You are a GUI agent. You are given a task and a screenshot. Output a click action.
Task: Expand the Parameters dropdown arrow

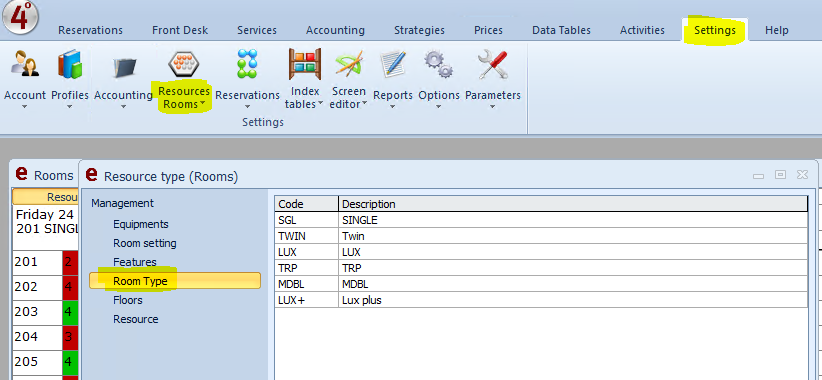(x=493, y=107)
